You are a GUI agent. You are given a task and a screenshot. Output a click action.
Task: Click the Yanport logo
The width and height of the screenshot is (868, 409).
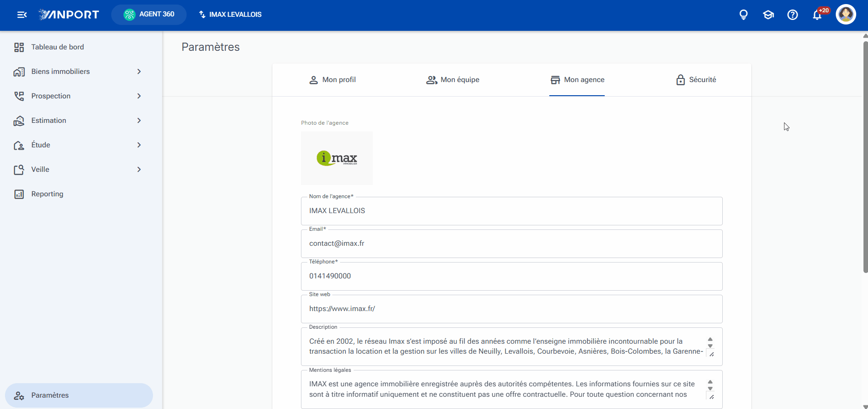(69, 15)
